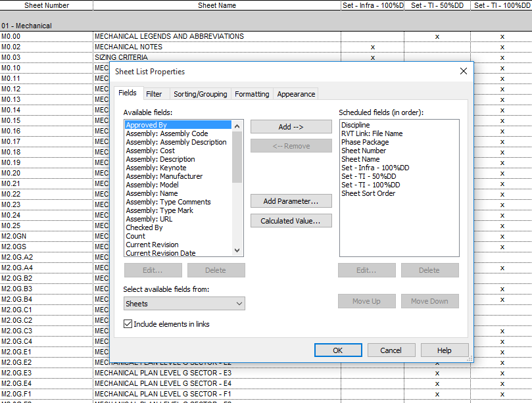
Task: Select Approved By in available fields
Action: pyautogui.click(x=147, y=125)
